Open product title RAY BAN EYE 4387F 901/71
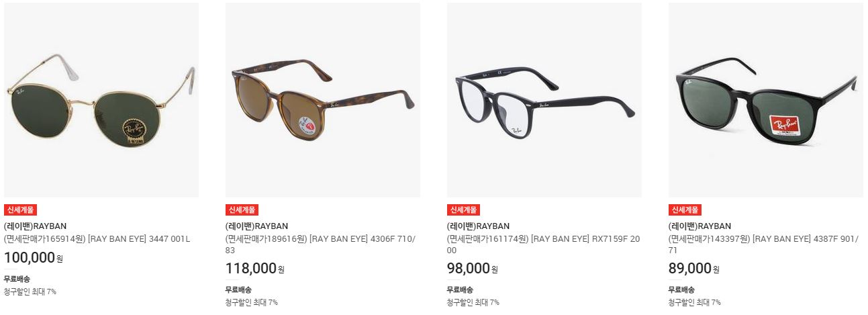Viewport: 868px width, 315px height. point(763,244)
